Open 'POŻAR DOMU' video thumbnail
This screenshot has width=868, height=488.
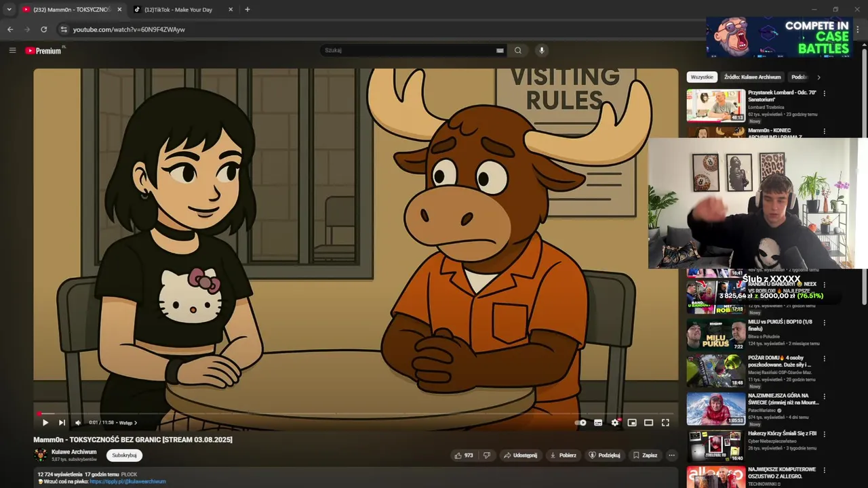pyautogui.click(x=715, y=370)
